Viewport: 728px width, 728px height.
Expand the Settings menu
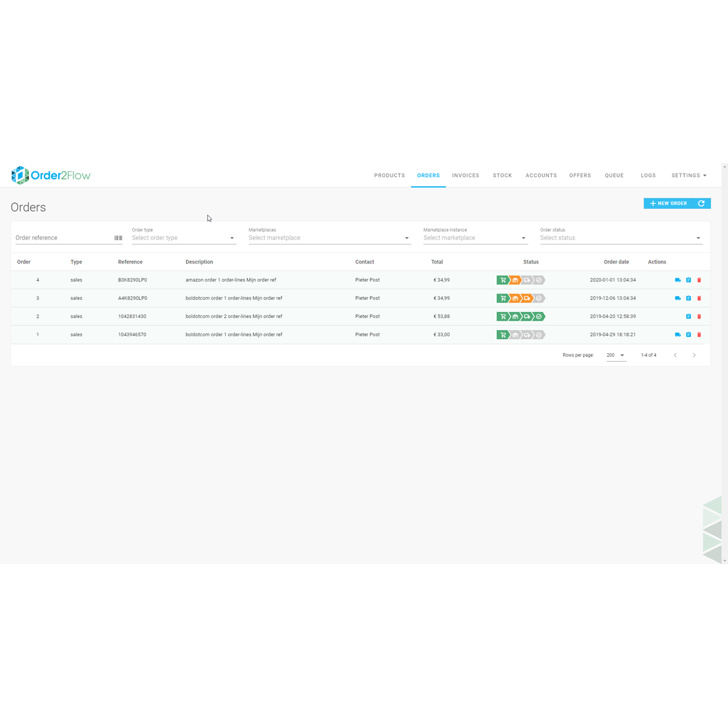689,175
